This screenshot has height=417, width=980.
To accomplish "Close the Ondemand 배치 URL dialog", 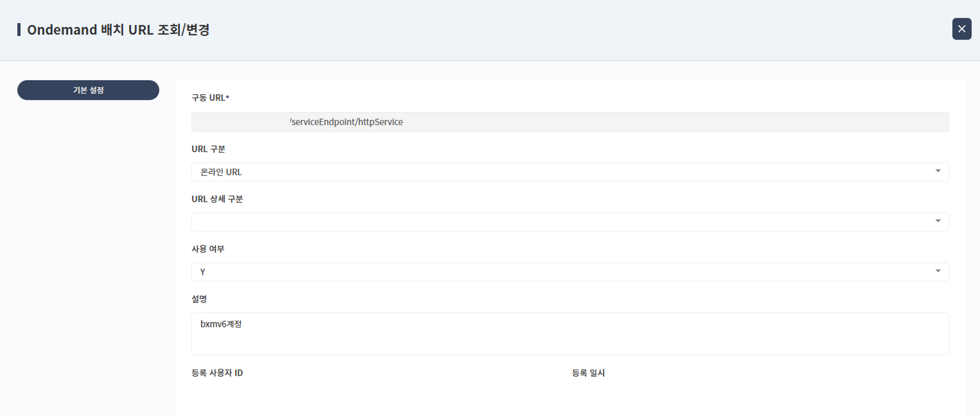I will (x=961, y=29).
